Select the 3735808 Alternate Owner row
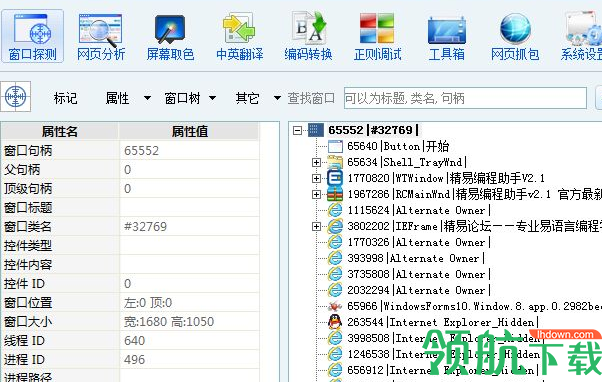 (419, 275)
